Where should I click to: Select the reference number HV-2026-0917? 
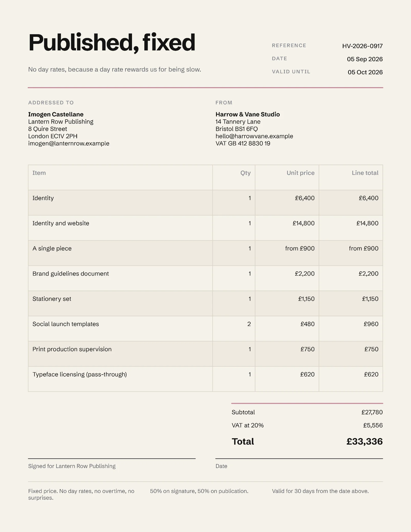[x=362, y=46]
